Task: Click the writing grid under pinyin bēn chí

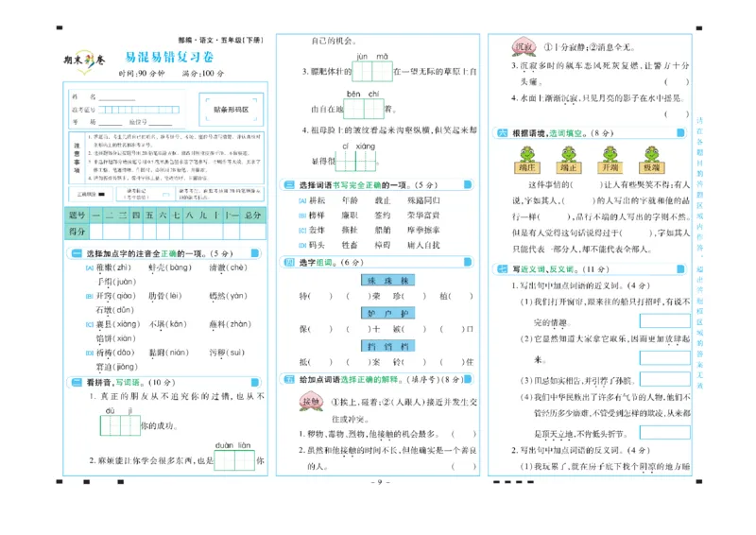Action: (x=364, y=109)
